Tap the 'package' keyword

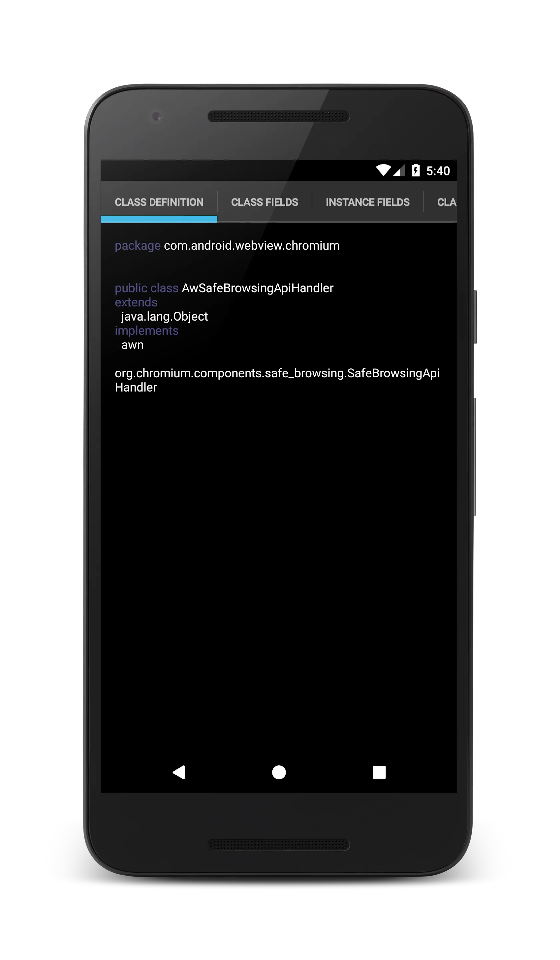pos(138,246)
